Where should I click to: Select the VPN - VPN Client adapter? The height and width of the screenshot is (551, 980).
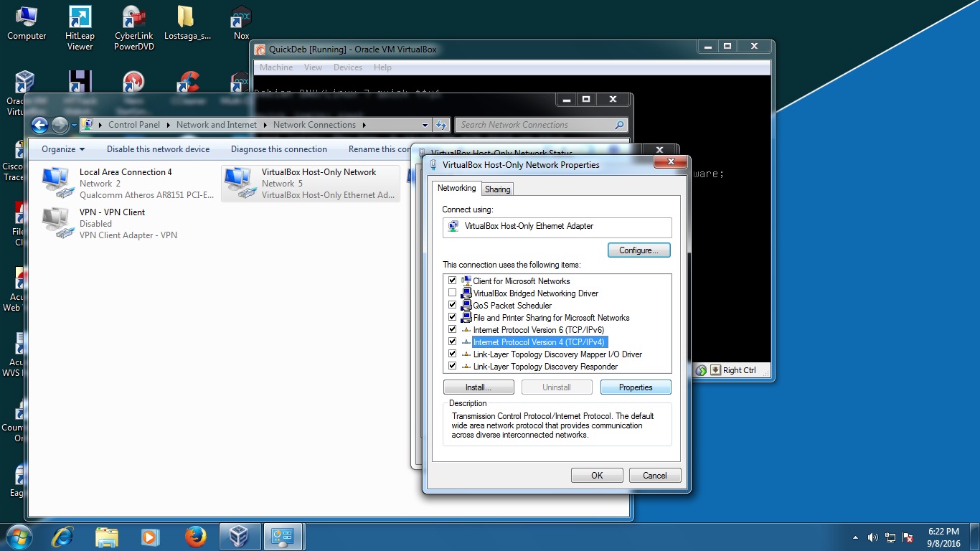(128, 224)
